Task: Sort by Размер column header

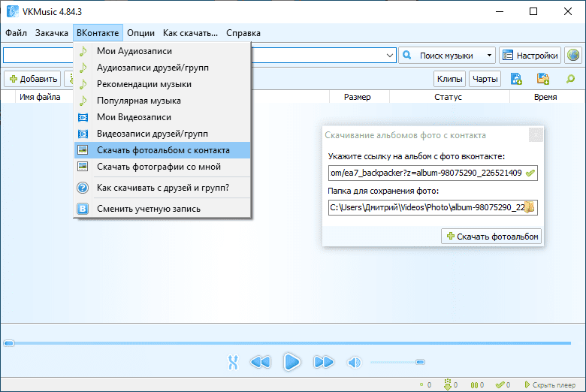Action: click(x=359, y=97)
